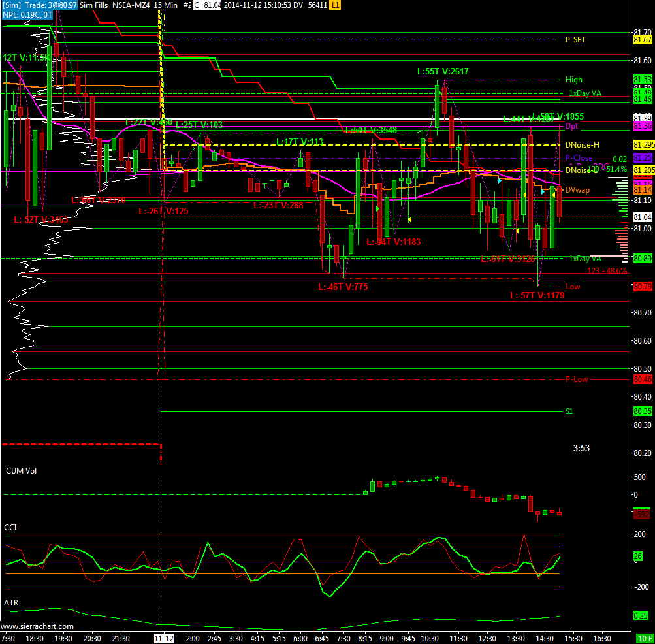The width and height of the screenshot is (655, 644).
Task: Click the 10:30 time axis label
Action: pos(430,639)
